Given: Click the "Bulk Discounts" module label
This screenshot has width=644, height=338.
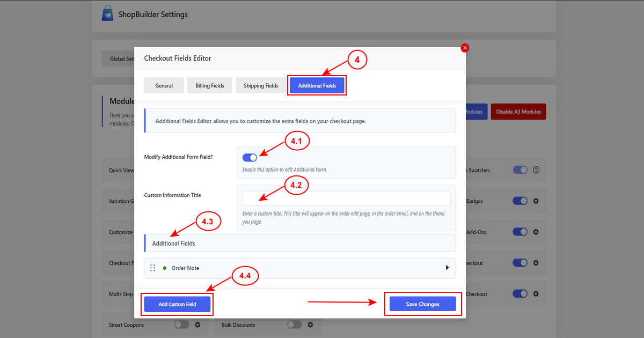Looking at the screenshot, I should [x=238, y=325].
